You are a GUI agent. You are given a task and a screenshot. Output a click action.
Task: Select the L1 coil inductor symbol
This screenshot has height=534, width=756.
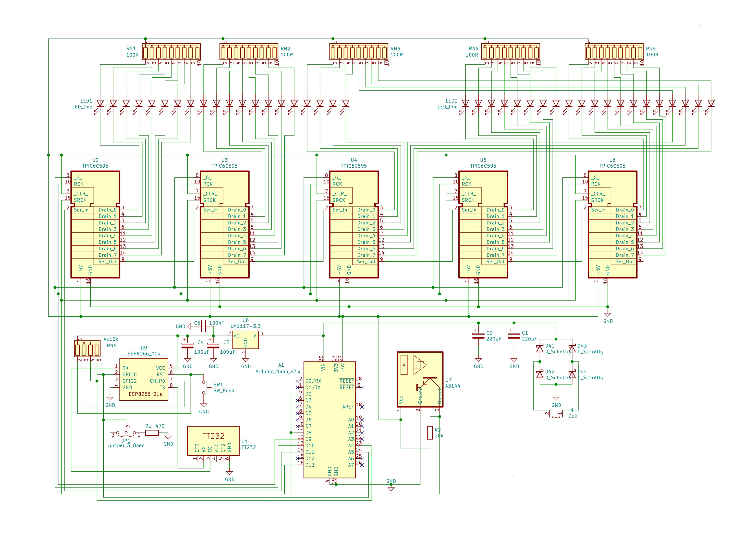point(556,416)
